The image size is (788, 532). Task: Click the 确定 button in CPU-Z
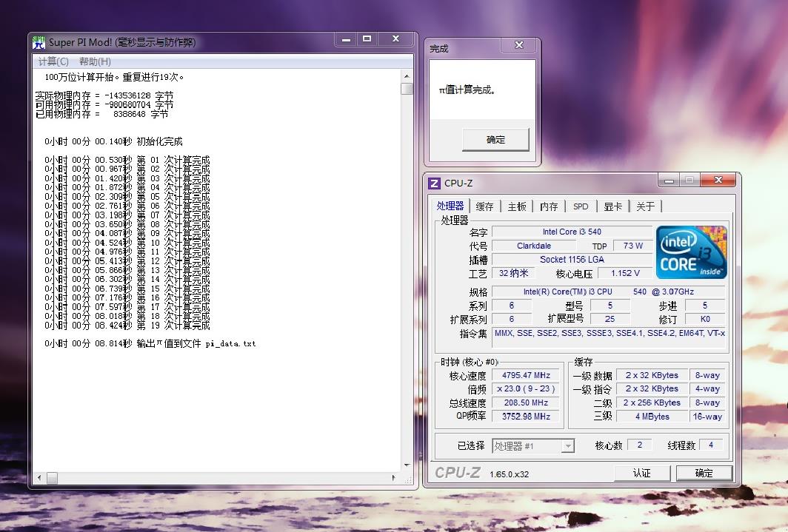[704, 474]
